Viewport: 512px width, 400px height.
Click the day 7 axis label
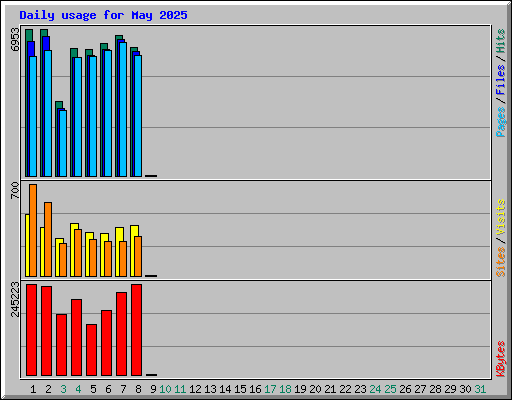tap(123, 389)
